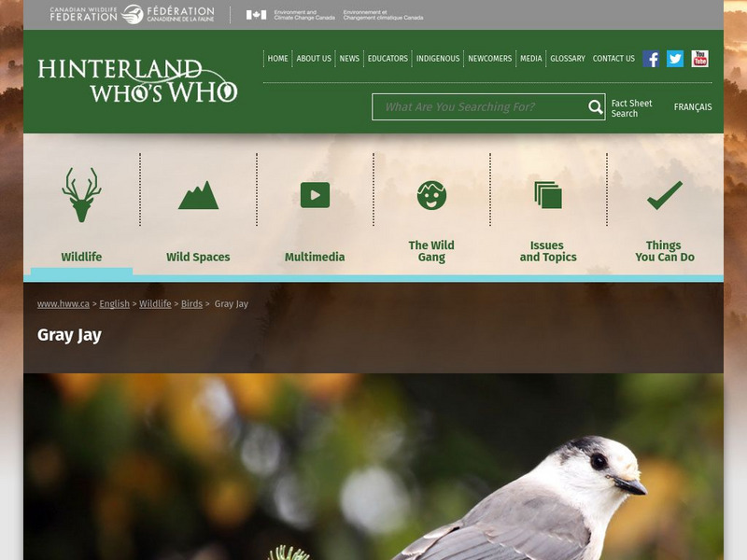Open the Educators menu item
The image size is (747, 560).
coord(388,59)
